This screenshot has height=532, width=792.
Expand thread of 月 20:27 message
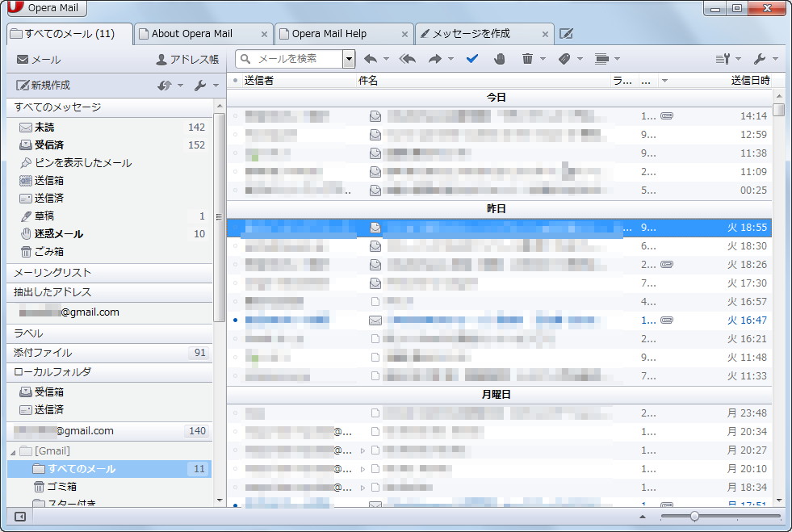pyautogui.click(x=362, y=450)
